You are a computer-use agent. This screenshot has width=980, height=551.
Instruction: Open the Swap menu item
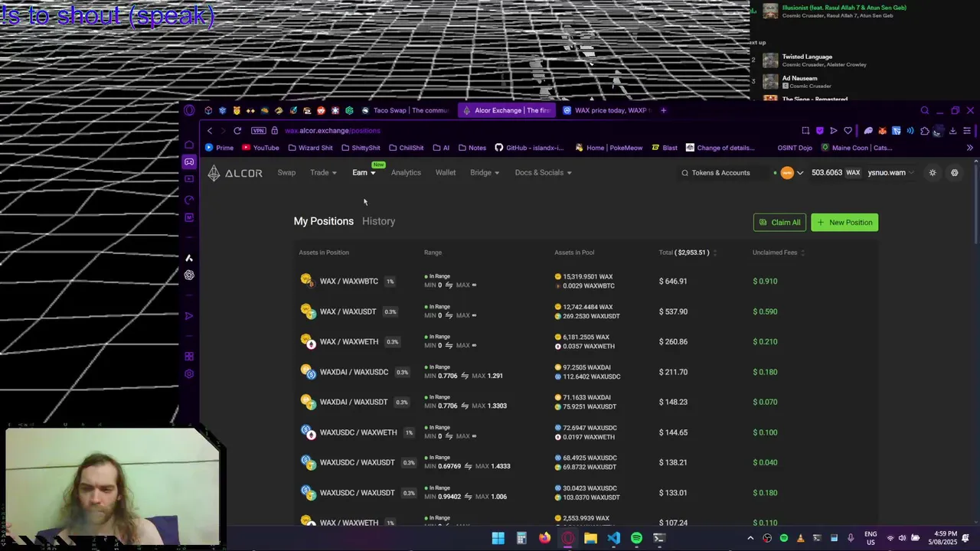(286, 173)
